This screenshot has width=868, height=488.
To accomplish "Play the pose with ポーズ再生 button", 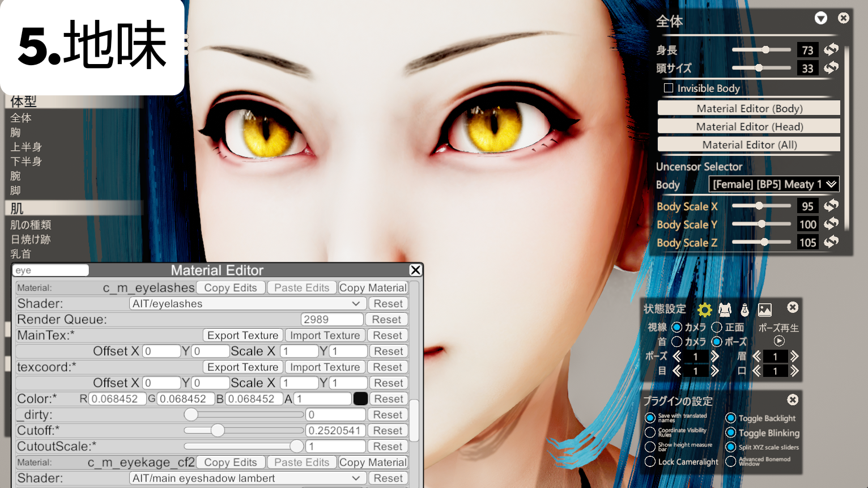I will click(x=779, y=341).
